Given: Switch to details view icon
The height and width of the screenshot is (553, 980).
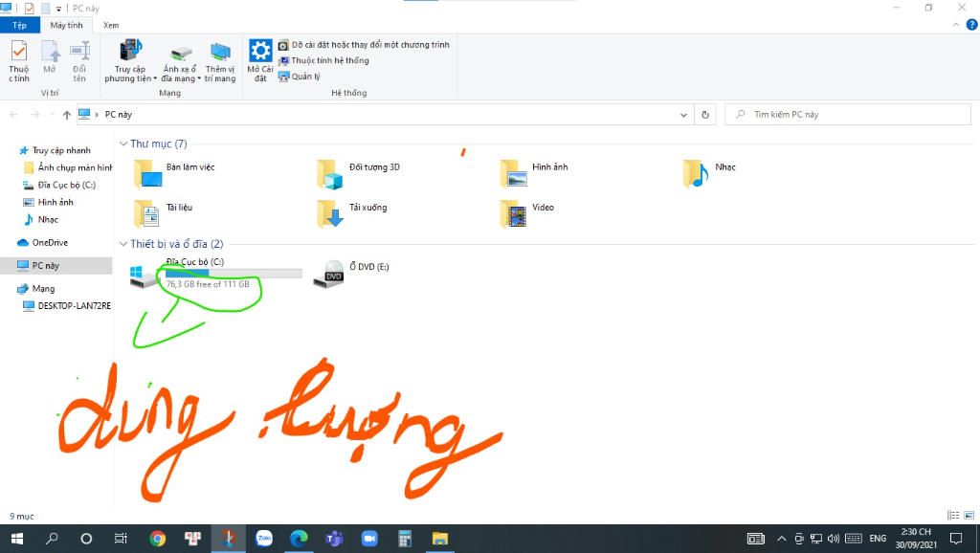Looking at the screenshot, I should pos(953,516).
